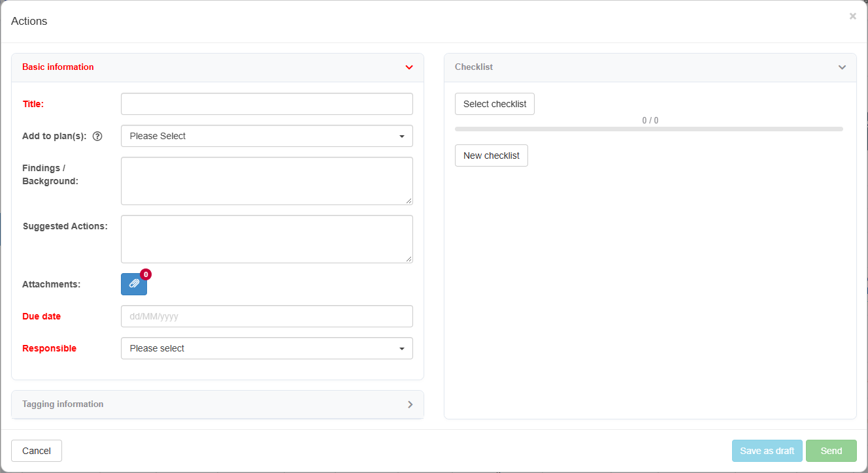Show help for Add to plan(s)

pyautogui.click(x=97, y=137)
